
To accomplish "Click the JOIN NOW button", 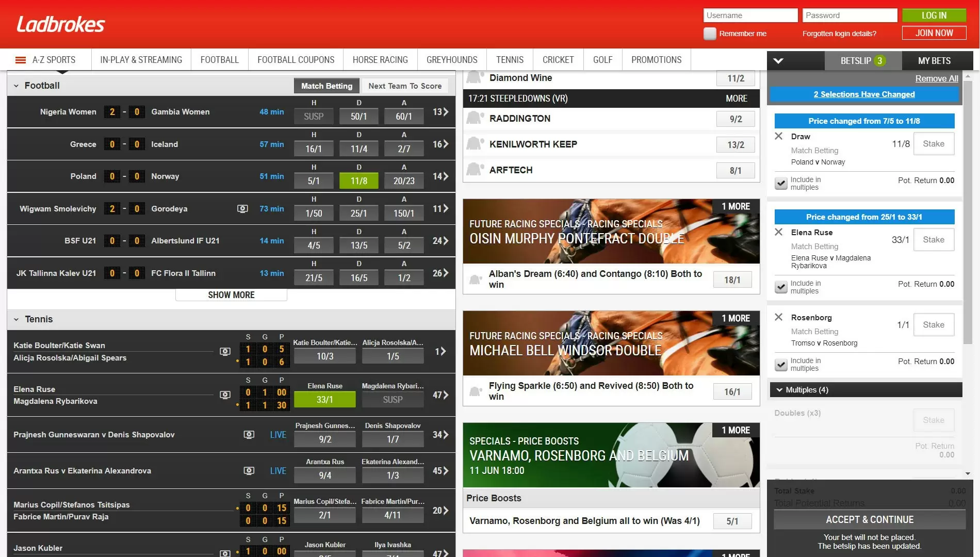I will click(934, 33).
